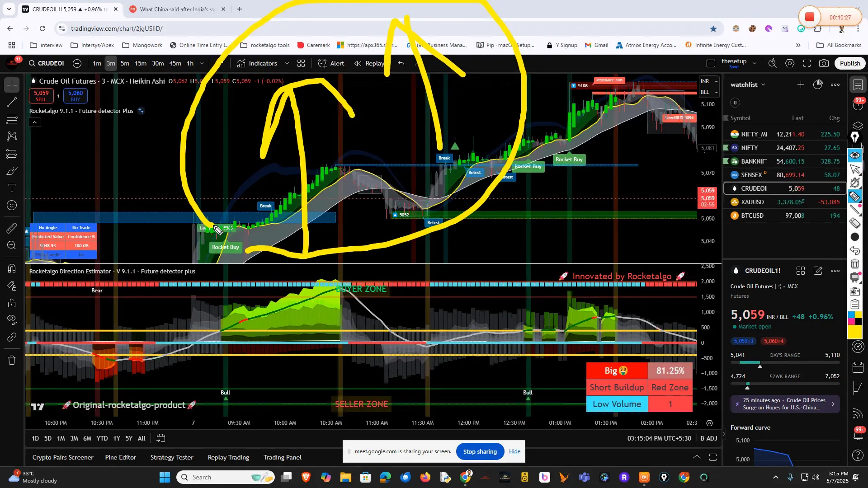Maximize the bottom panel
868x488 pixels.
coord(713,457)
